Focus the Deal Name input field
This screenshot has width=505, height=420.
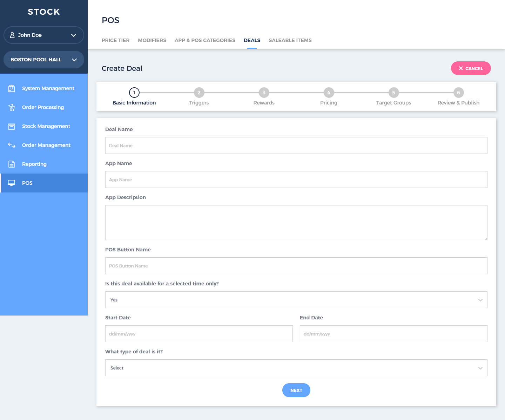pos(296,145)
